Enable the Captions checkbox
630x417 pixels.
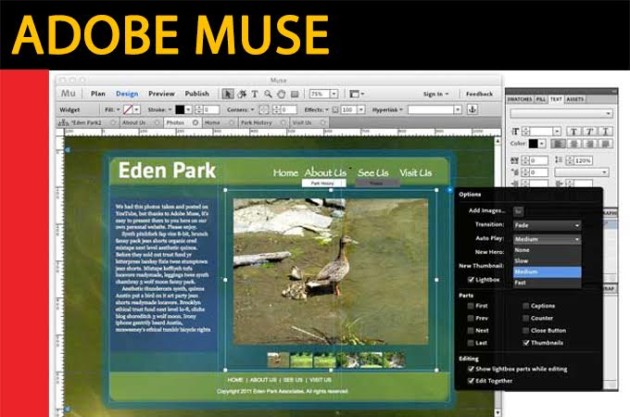click(x=526, y=306)
